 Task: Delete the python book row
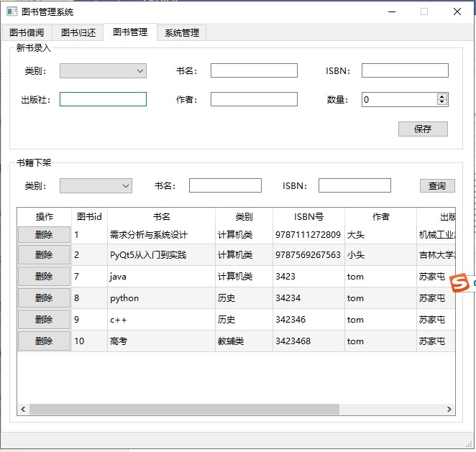tap(44, 298)
